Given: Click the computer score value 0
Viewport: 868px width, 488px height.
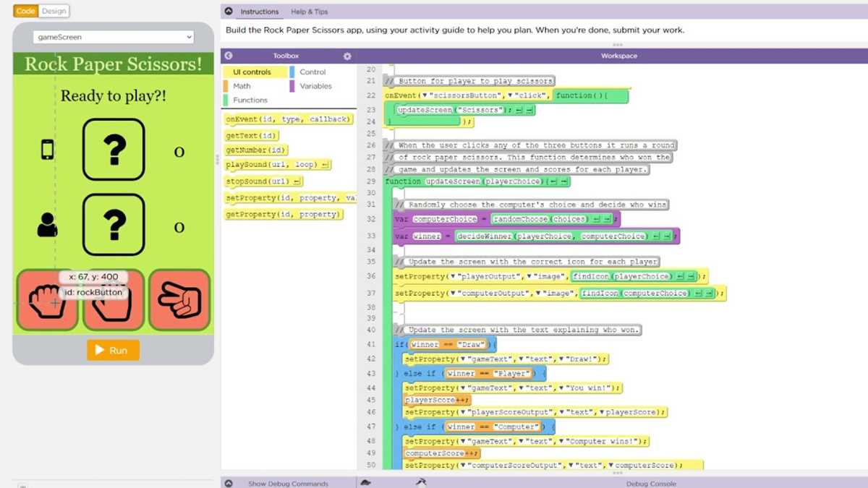Looking at the screenshot, I should coord(179,152).
